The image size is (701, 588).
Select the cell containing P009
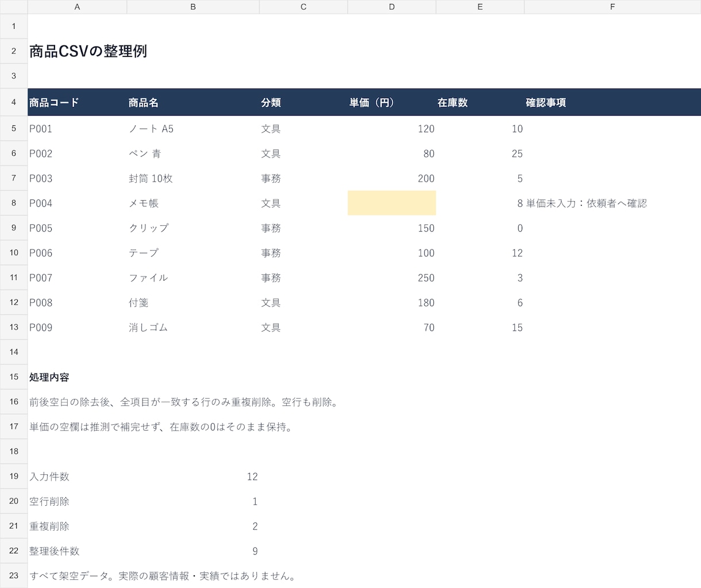(x=77, y=327)
